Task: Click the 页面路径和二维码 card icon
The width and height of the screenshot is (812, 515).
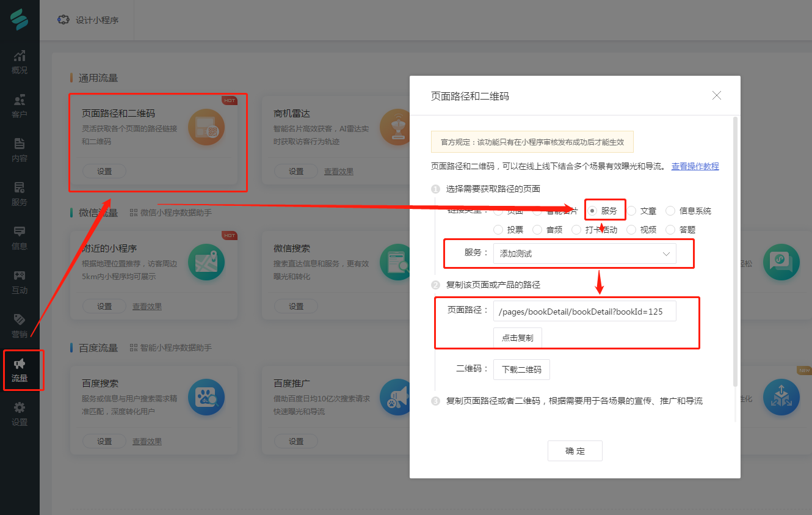Action: (206, 127)
